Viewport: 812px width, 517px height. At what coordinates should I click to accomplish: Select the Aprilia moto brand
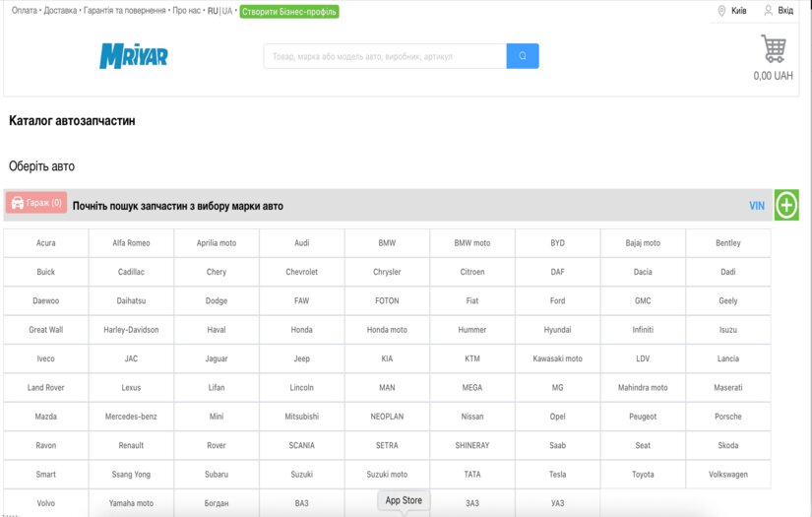217,243
